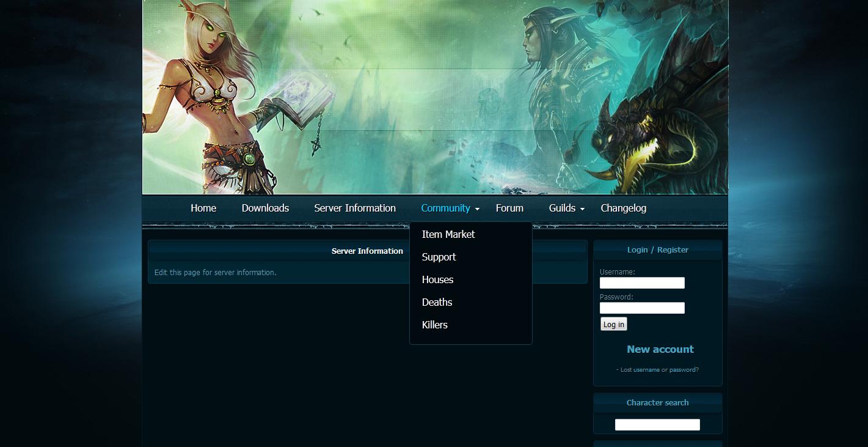Image resolution: width=868 pixels, height=447 pixels.
Task: Click the Server Information panel title
Action: pos(367,251)
